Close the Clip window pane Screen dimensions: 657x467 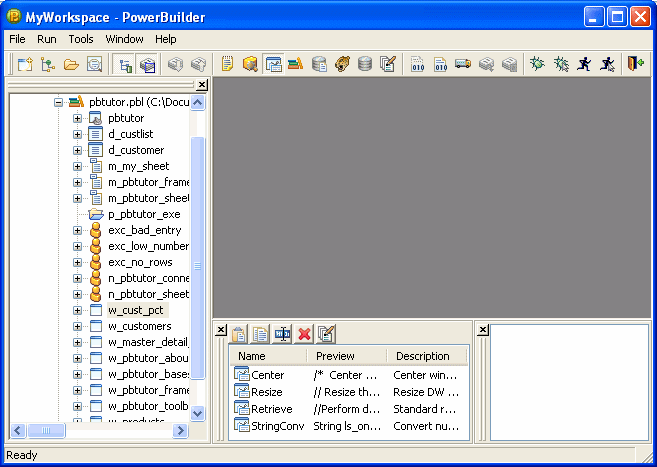pyautogui.click(x=221, y=330)
